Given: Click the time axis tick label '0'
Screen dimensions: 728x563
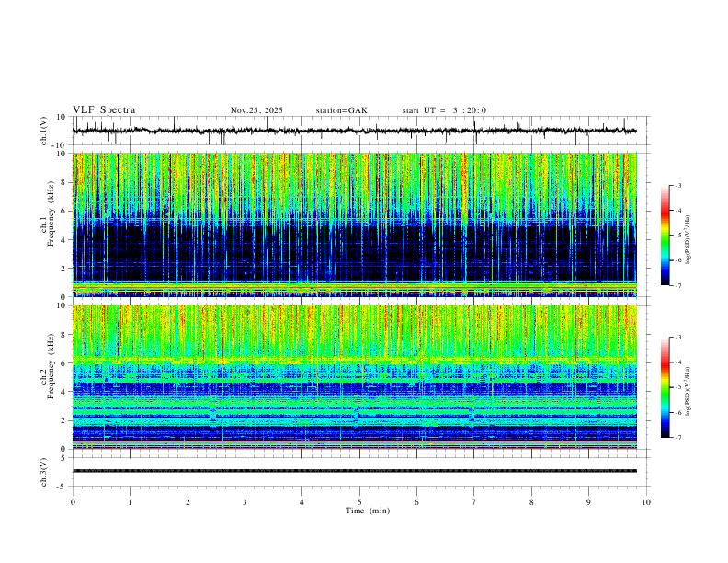Looking at the screenshot, I should pyautogui.click(x=73, y=502).
